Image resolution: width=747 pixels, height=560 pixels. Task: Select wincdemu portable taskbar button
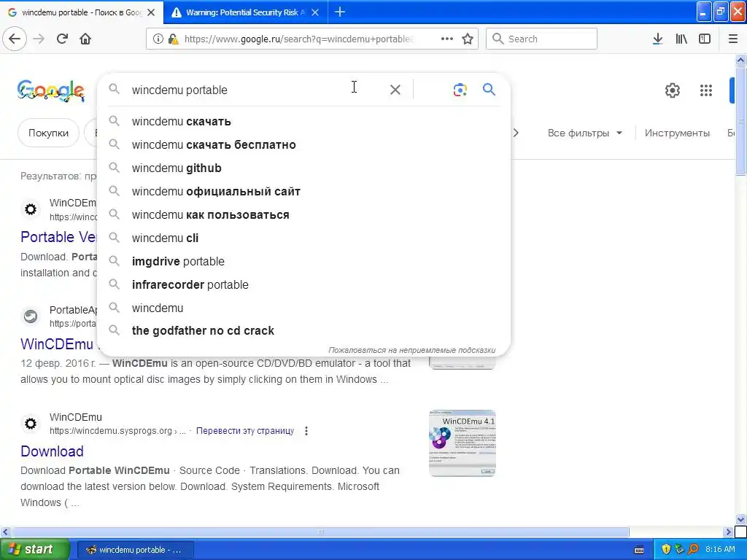(x=135, y=550)
